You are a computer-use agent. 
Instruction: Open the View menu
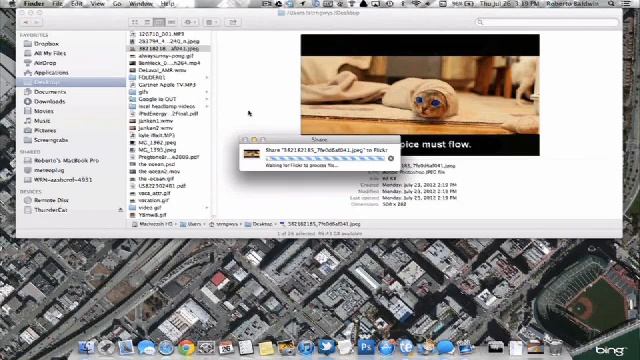point(97,4)
